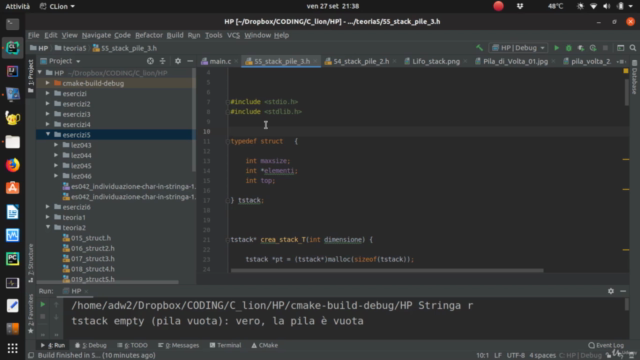Image resolution: width=640 pixels, height=360 pixels.
Task: Toggle the 0: Messages tool window
Action: (x=178, y=345)
